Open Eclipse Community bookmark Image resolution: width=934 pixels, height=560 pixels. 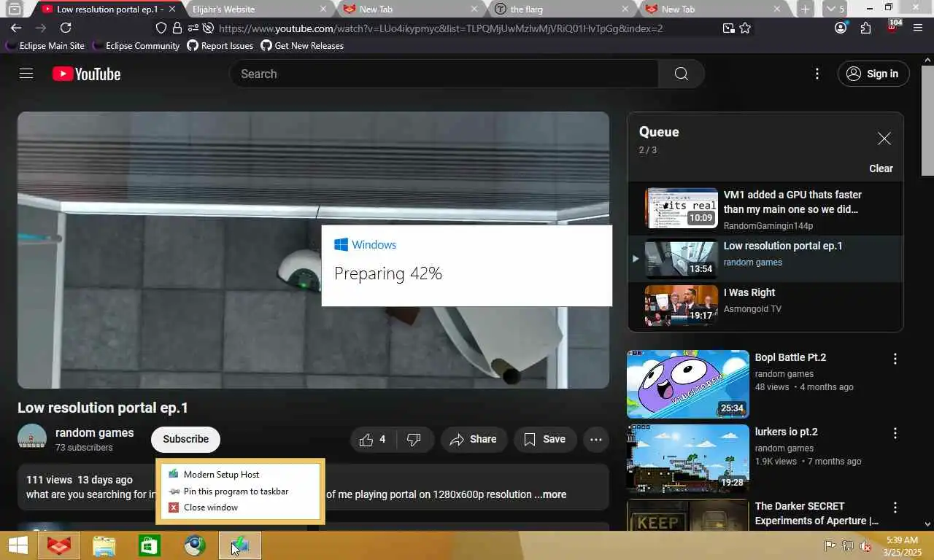click(x=136, y=45)
